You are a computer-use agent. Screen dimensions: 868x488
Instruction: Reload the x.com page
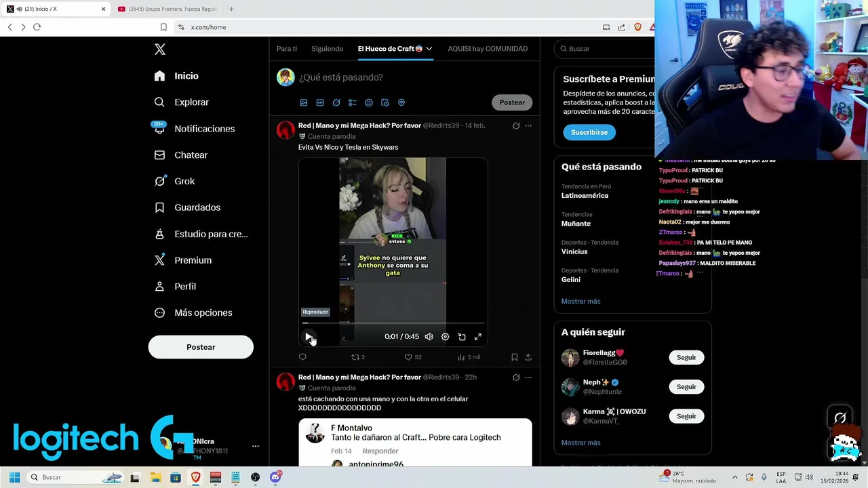coord(37,27)
